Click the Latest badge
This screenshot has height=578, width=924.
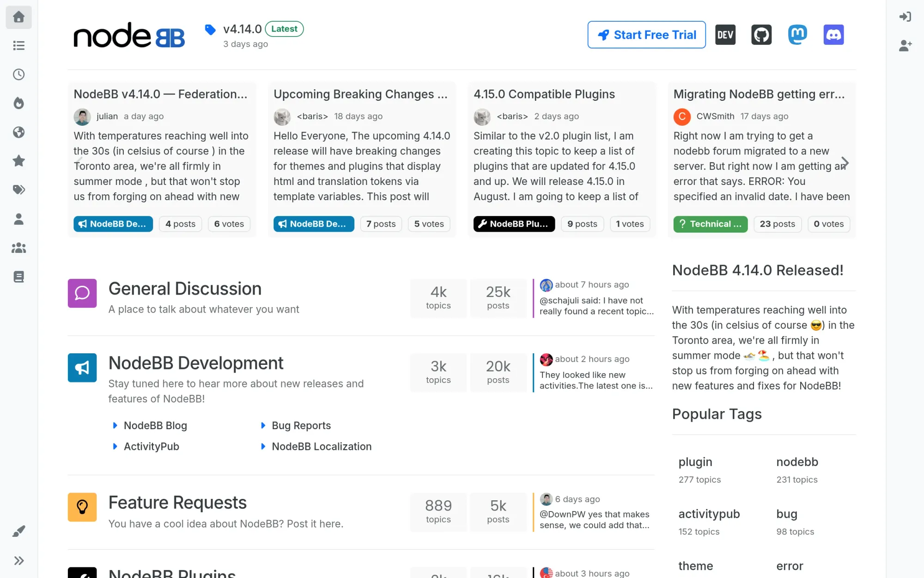tap(284, 29)
